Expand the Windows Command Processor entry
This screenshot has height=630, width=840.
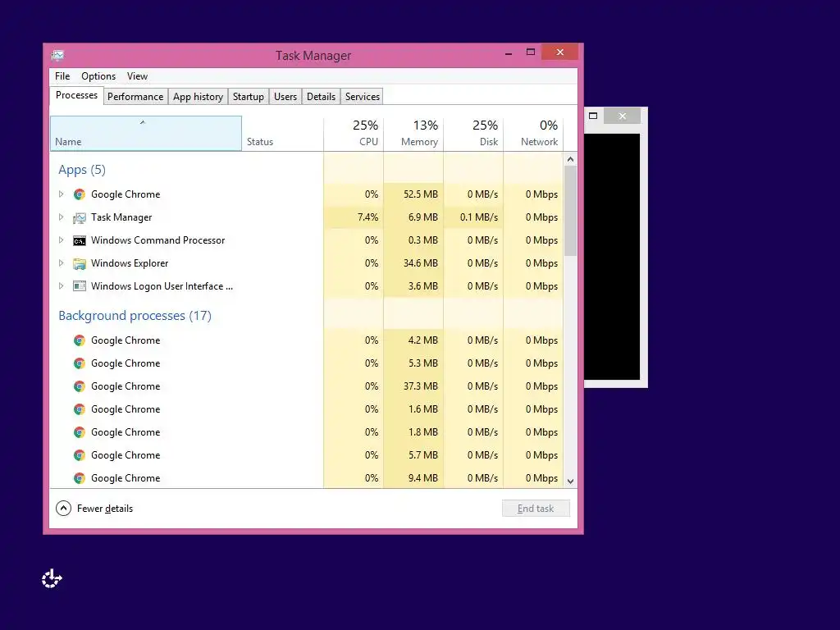click(x=61, y=240)
